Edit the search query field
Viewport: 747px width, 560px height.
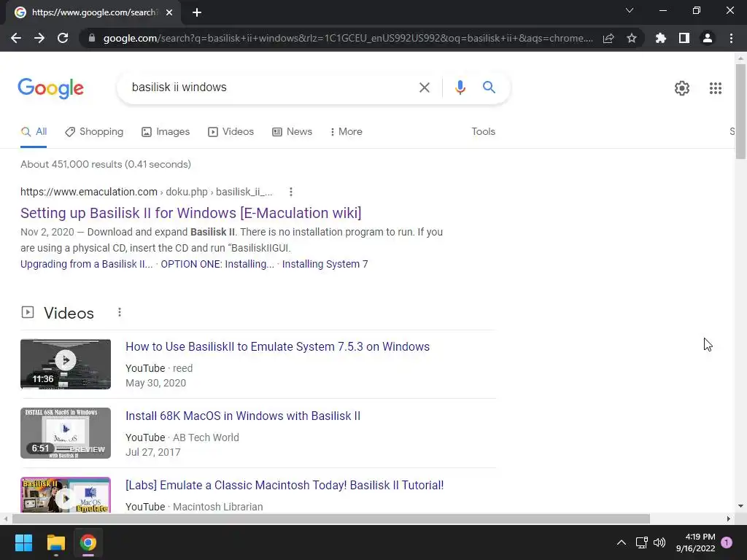269,87
